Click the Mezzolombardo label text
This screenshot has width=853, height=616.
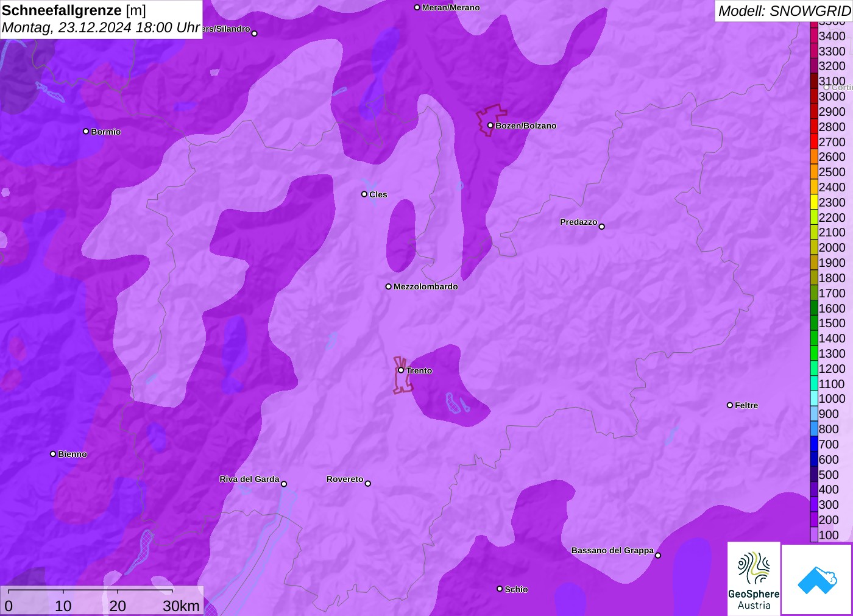point(425,286)
